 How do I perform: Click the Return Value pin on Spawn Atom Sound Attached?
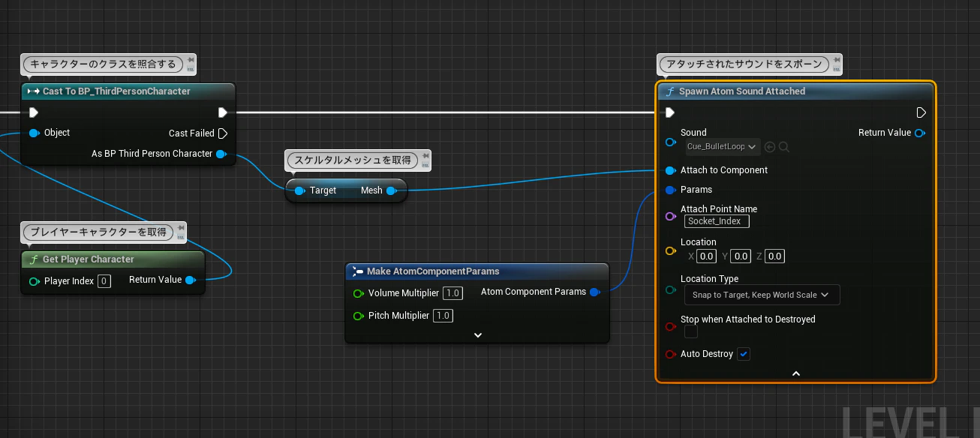(919, 133)
